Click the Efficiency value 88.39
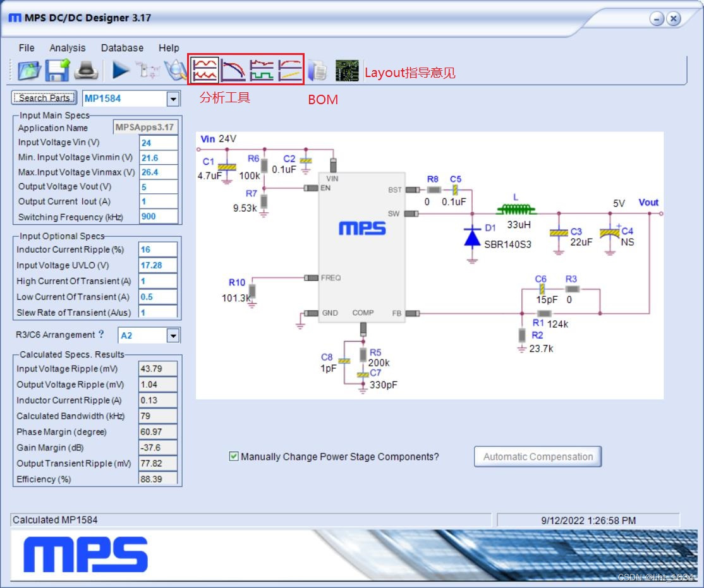Viewport: 704px width, 588px height. 158,478
